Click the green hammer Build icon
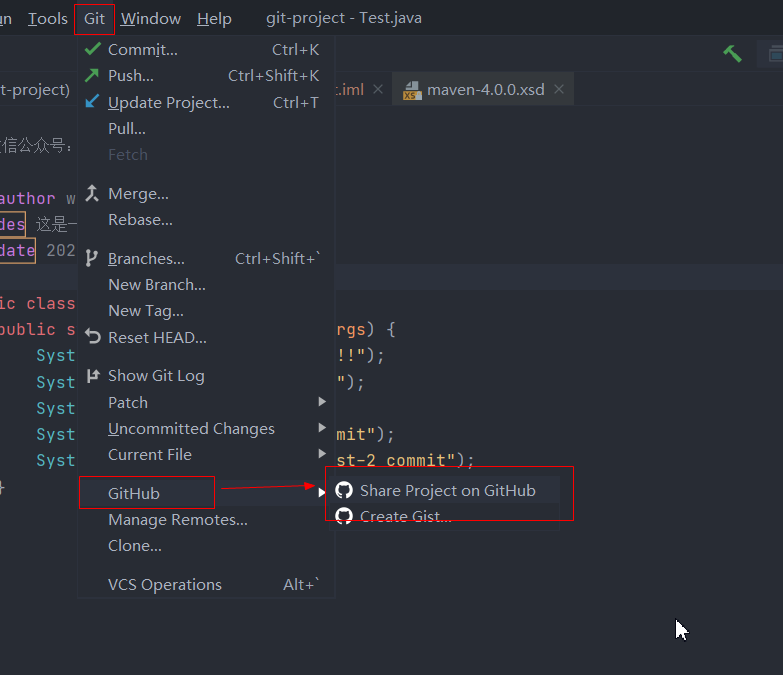 click(733, 53)
